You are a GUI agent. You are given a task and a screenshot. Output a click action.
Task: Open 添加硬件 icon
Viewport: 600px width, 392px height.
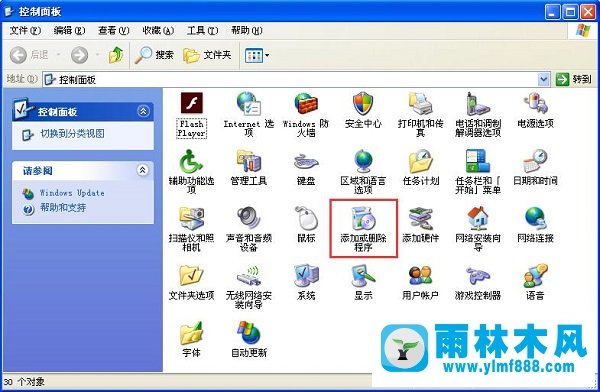coord(420,225)
